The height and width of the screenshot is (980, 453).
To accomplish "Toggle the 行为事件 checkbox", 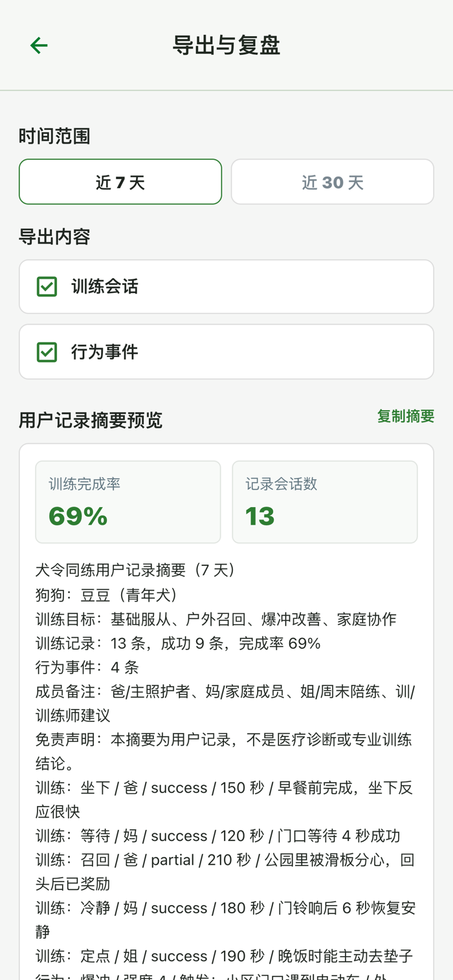I will tap(47, 352).
